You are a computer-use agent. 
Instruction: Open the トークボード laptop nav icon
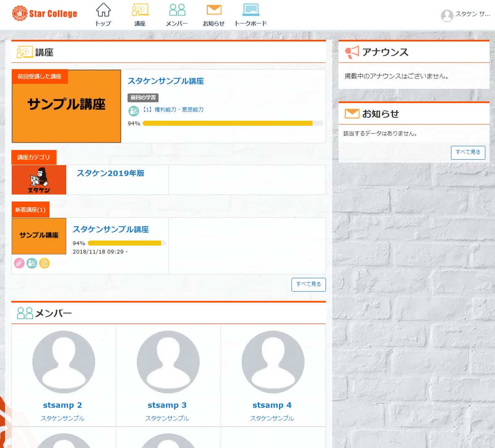point(251,10)
